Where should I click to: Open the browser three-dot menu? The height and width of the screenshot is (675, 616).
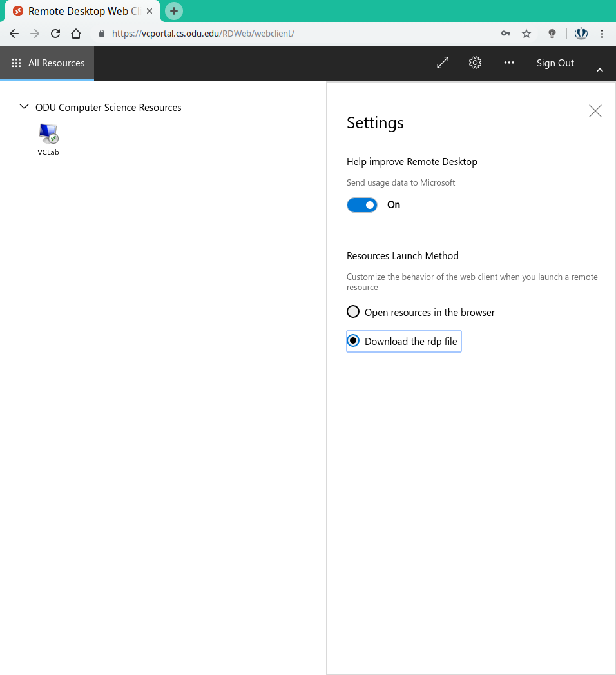602,34
